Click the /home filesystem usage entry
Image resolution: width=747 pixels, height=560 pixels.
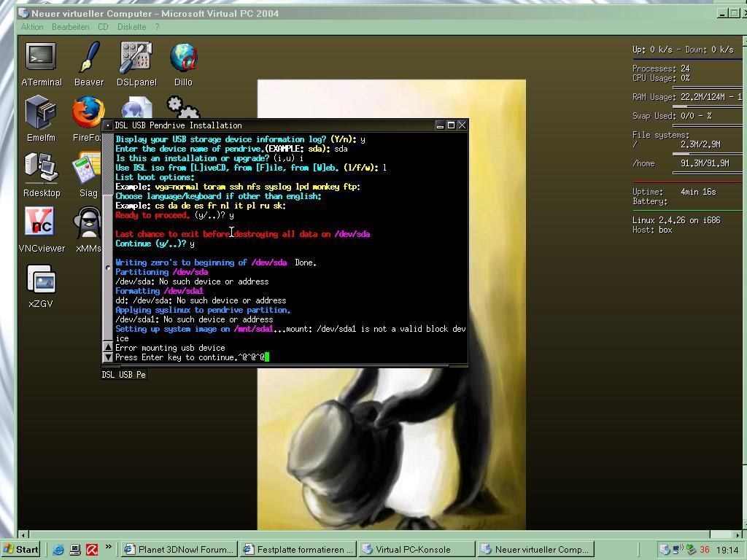pyautogui.click(x=681, y=163)
